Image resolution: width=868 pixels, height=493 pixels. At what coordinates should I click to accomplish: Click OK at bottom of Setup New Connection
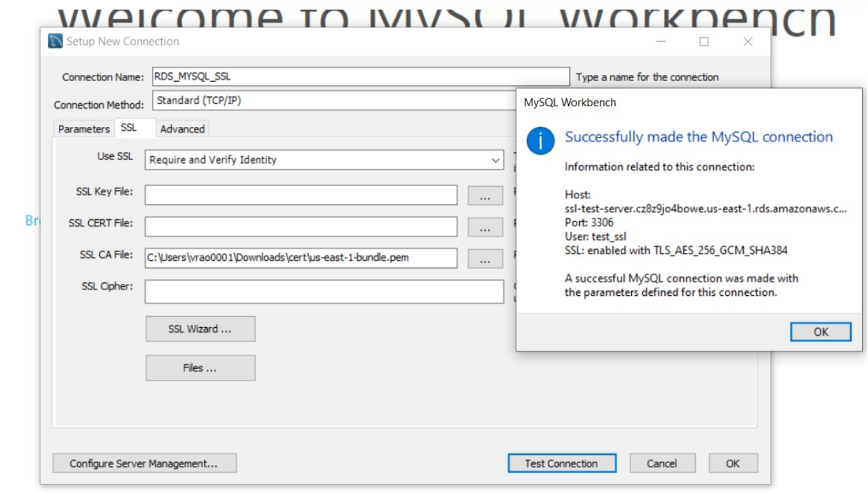(x=733, y=463)
